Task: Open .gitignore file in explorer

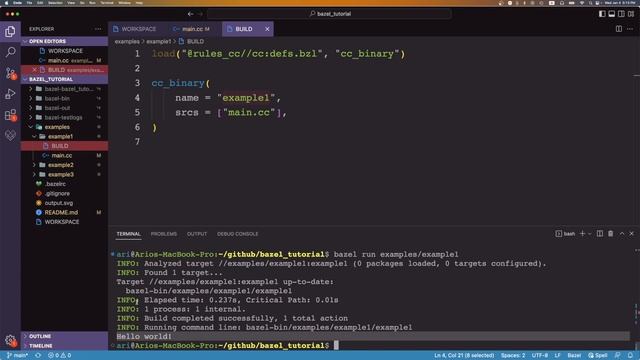Action: click(x=64, y=193)
